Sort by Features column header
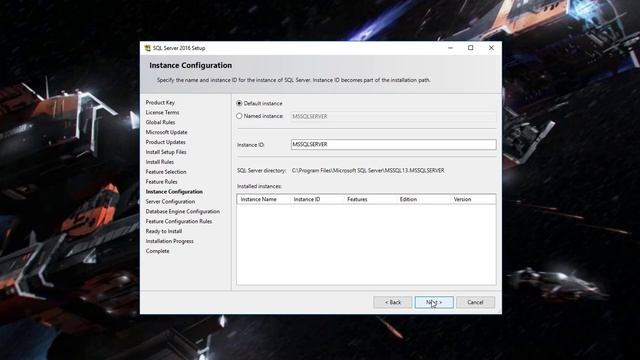The width and height of the screenshot is (640, 360). (370, 199)
